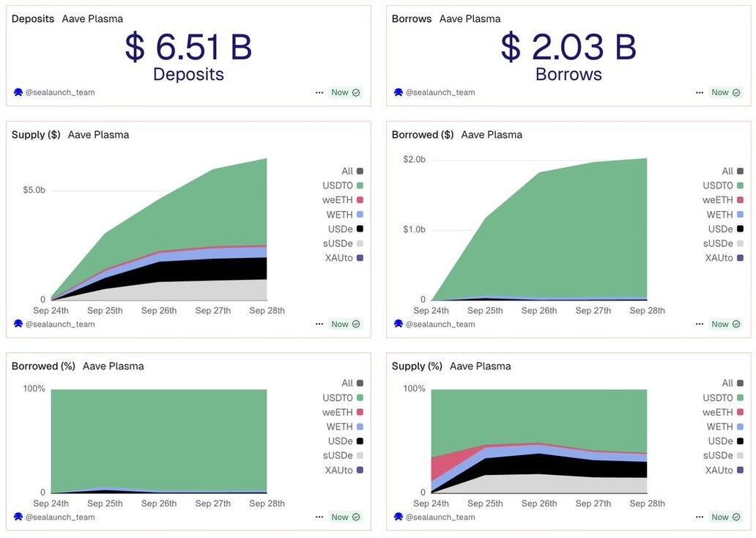
Task: Toggle the USDe series in the Borrowed (%) legend
Action: (346, 441)
